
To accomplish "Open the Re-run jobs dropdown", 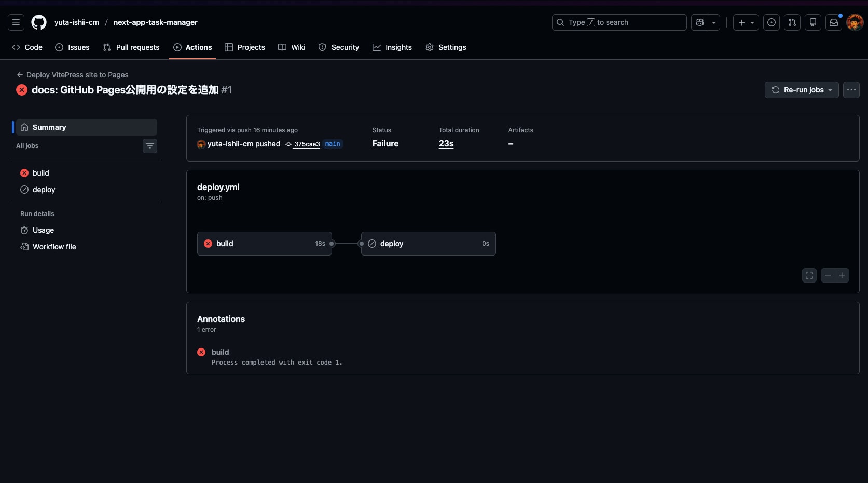I will click(802, 90).
